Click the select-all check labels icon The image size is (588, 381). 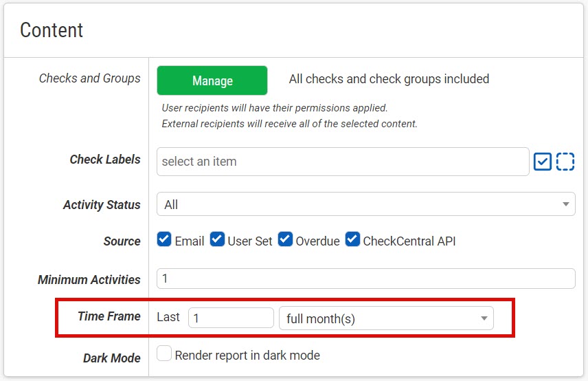[543, 162]
